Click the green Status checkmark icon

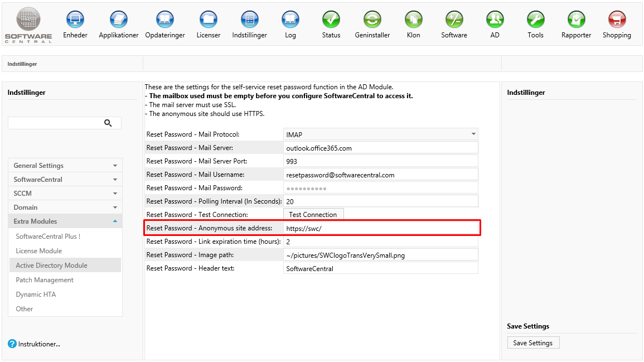pyautogui.click(x=331, y=20)
